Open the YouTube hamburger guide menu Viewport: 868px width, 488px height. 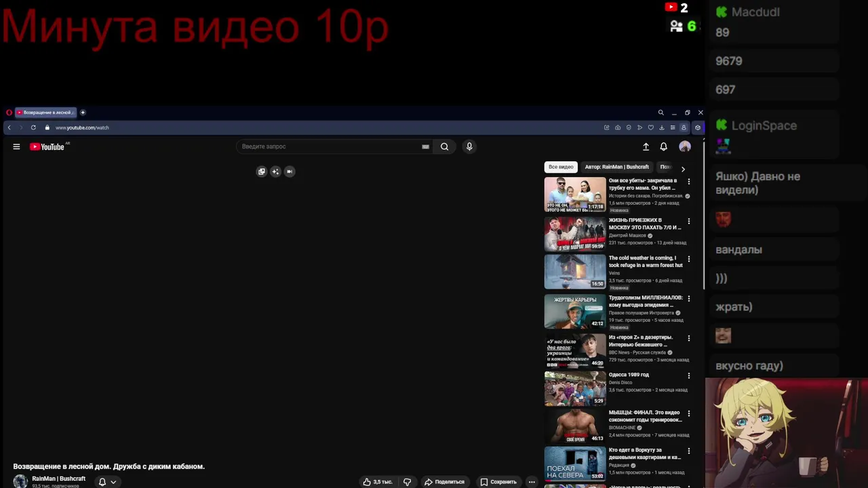click(x=16, y=146)
